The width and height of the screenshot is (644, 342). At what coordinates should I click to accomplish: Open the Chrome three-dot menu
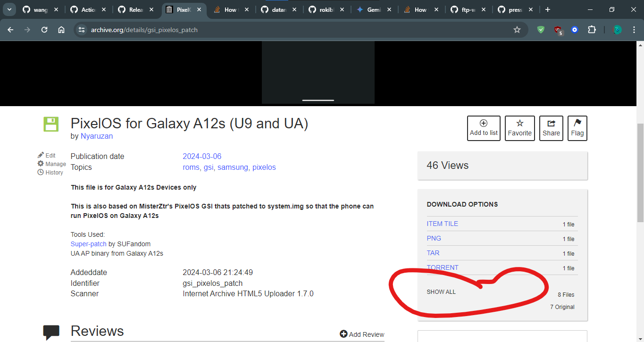coord(634,30)
